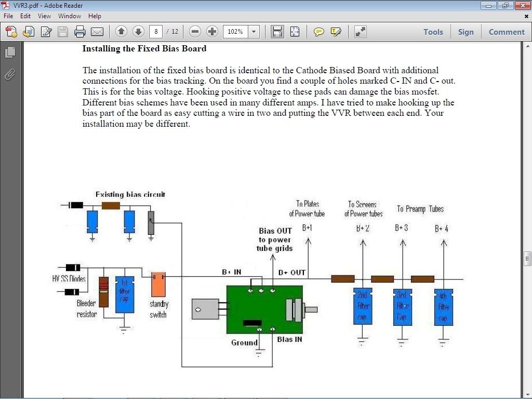Switch to read mode view icon
Viewport: 532px width, 399px height.
click(x=361, y=32)
